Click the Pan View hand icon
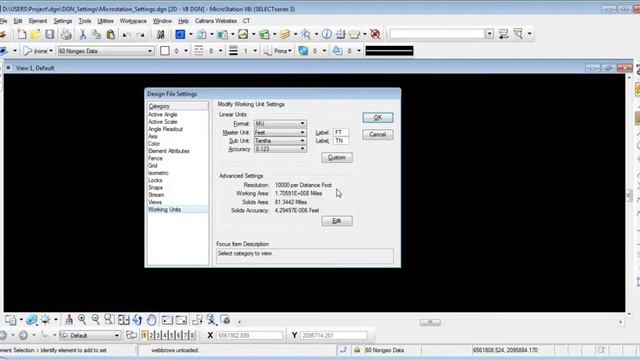640x360 pixels. tap(151, 320)
